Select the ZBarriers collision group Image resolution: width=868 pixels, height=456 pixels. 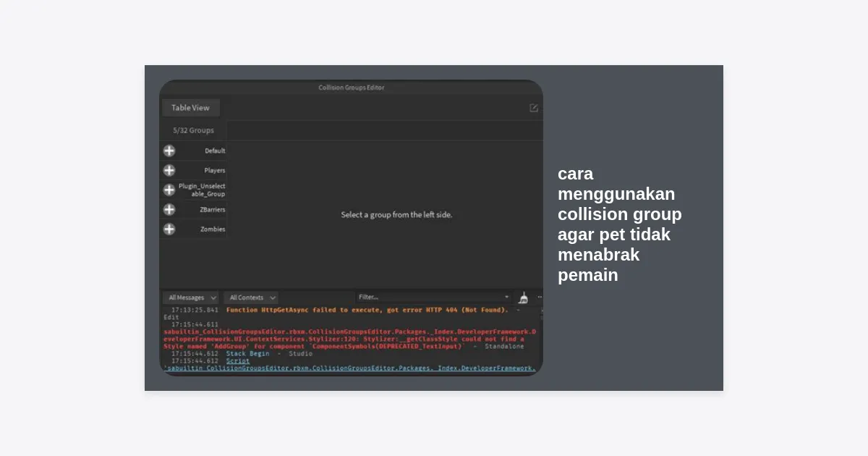[212, 209]
